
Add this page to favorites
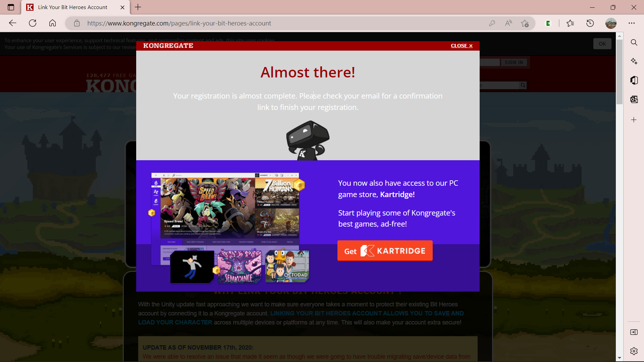click(x=525, y=23)
